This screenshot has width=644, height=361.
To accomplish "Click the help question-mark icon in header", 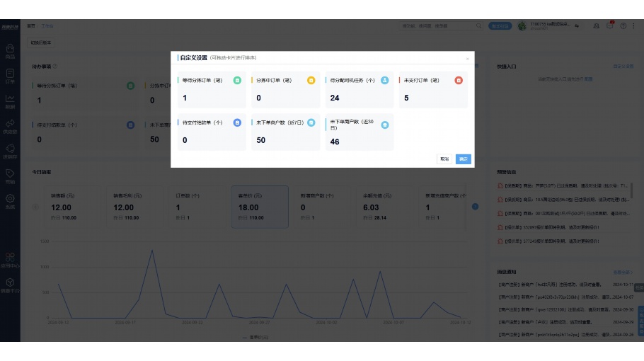I will click(623, 26).
